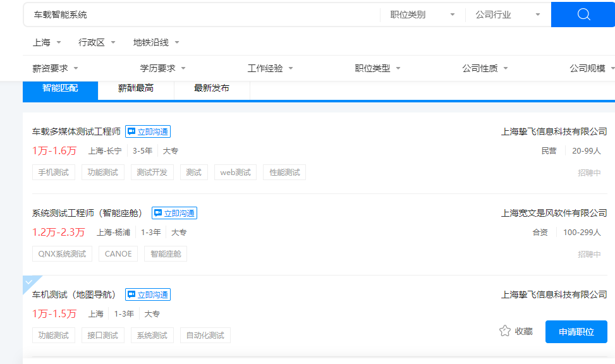615x364 pixels.
Task: Click the 测试开发 tag
Action: (152, 173)
